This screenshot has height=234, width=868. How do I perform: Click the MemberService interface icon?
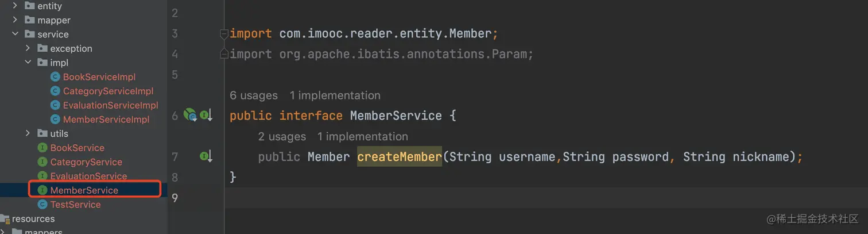point(42,190)
